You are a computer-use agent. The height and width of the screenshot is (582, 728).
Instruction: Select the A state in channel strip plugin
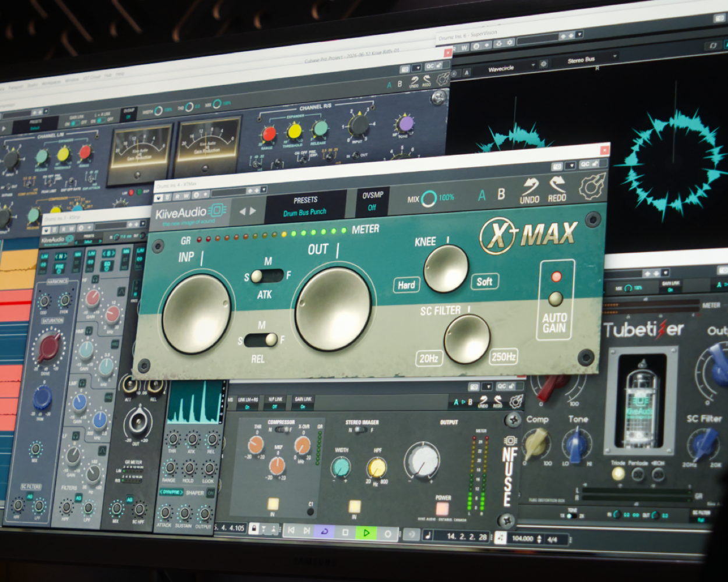pyautogui.click(x=390, y=86)
